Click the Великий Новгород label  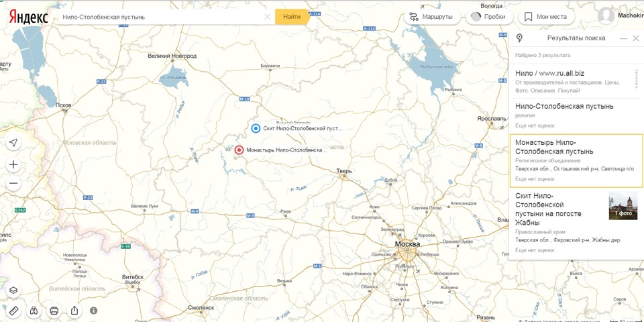coord(172,56)
